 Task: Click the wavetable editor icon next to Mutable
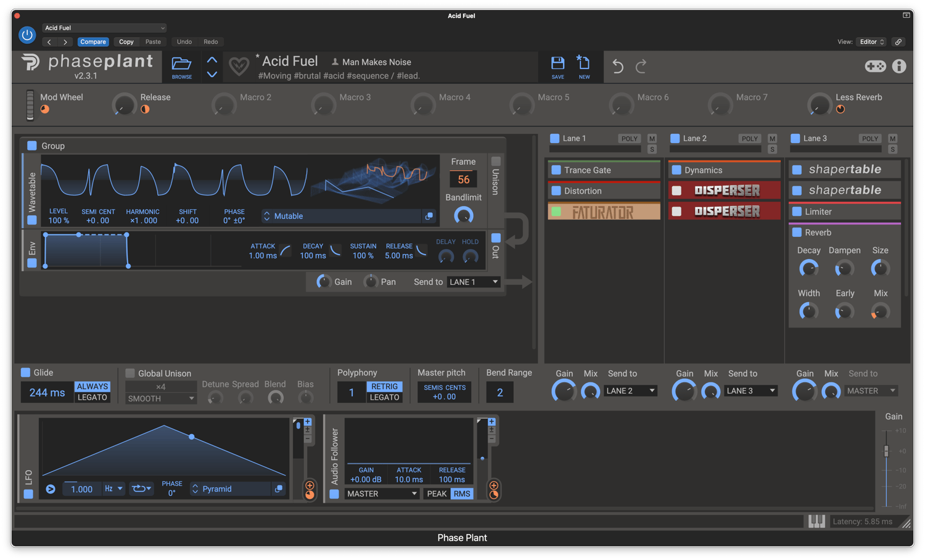tap(429, 216)
